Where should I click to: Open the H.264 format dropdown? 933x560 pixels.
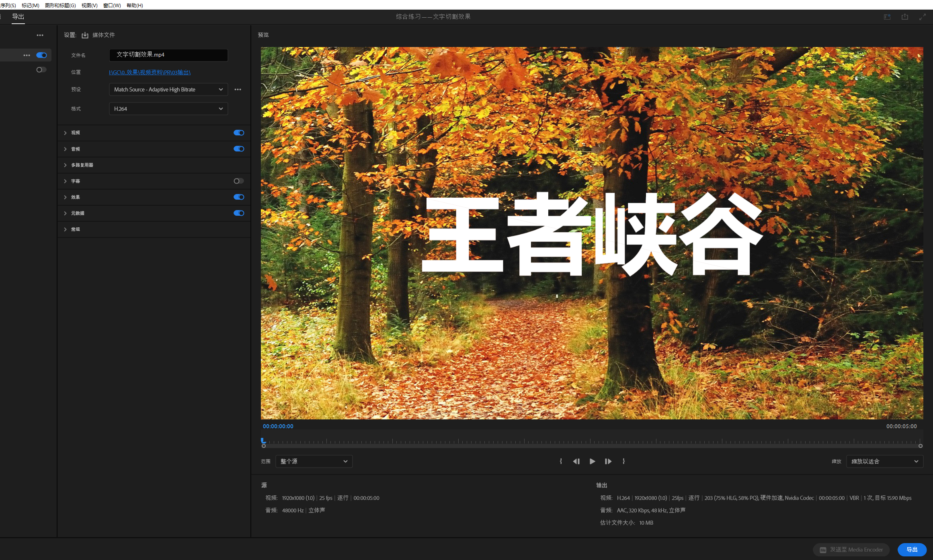click(x=168, y=109)
